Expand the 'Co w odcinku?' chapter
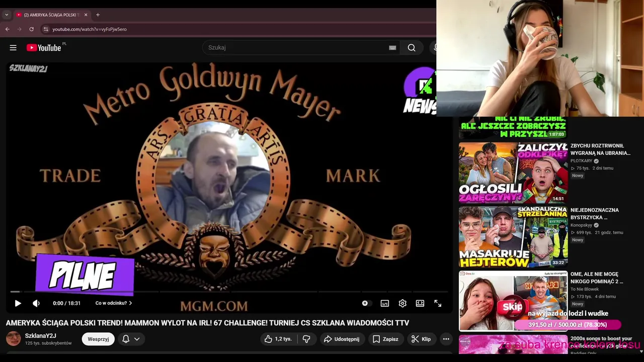The width and height of the screenshot is (644, 362). click(x=114, y=303)
